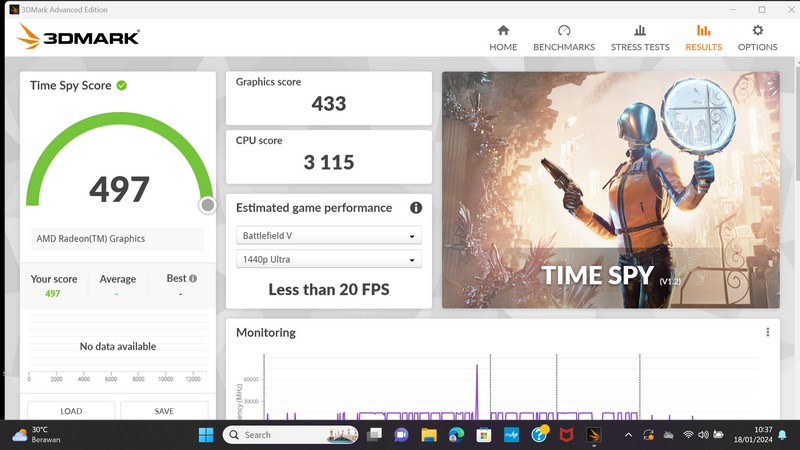Switch to the Results tab
Screen dimensions: 800x450
(703, 38)
